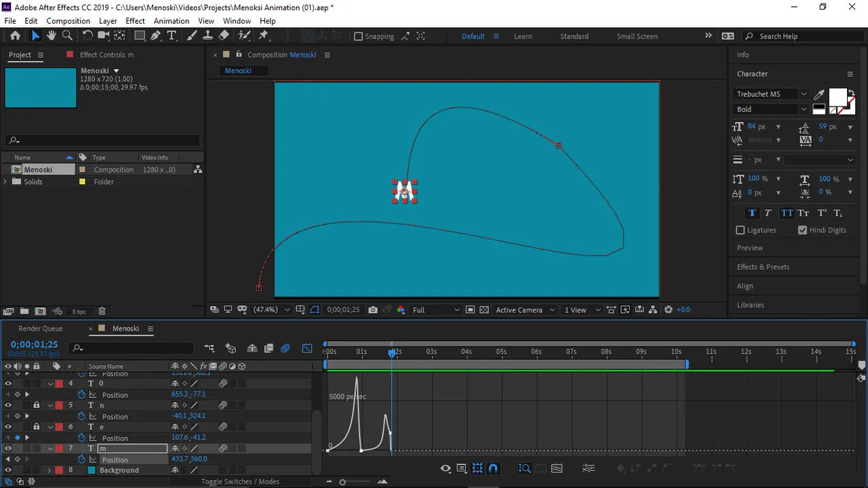Viewport: 868px width, 488px height.
Task: Open the viewer magnification 47.4% dropdown
Action: pyautogui.click(x=271, y=310)
